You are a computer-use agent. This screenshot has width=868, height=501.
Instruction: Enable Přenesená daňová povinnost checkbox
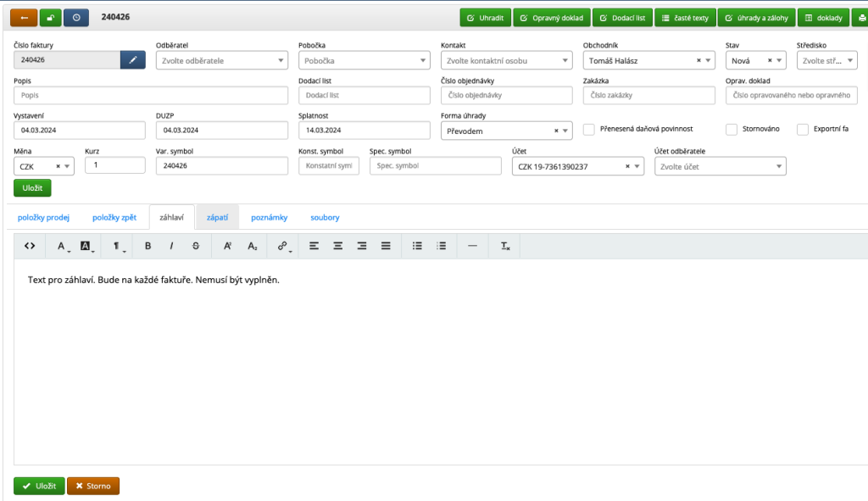[x=589, y=130]
